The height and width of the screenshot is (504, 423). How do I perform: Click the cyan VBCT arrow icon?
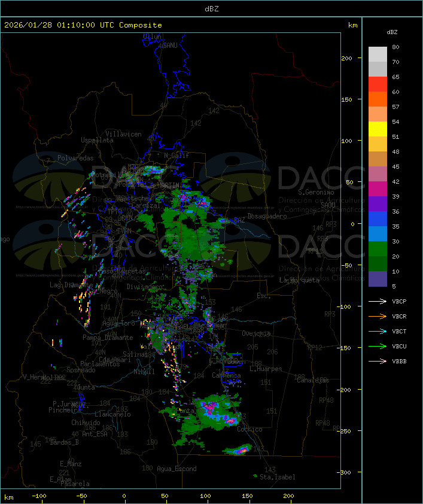coord(378,332)
